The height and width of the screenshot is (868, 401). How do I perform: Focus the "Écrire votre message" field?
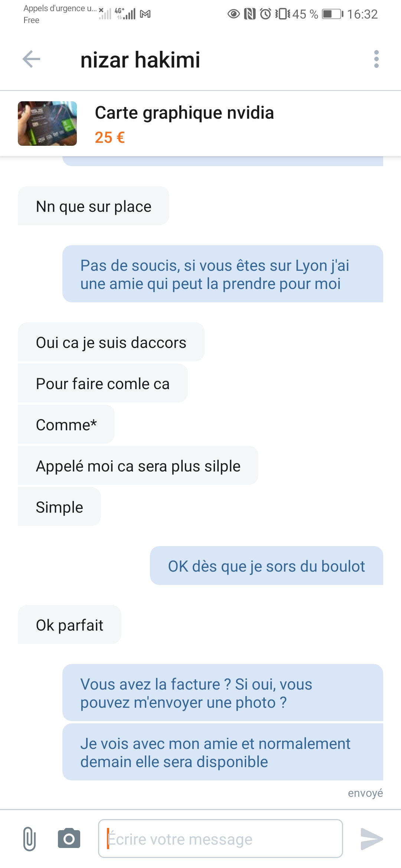[220, 839]
